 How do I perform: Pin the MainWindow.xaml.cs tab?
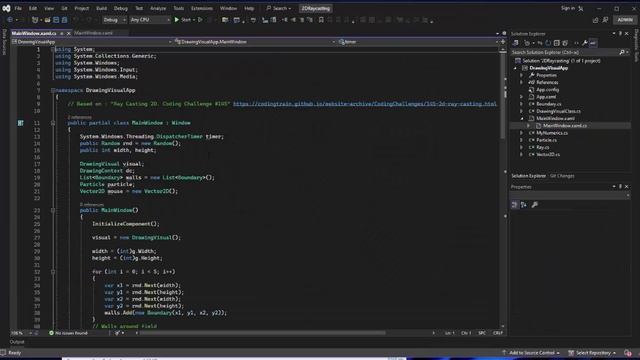click(62, 33)
